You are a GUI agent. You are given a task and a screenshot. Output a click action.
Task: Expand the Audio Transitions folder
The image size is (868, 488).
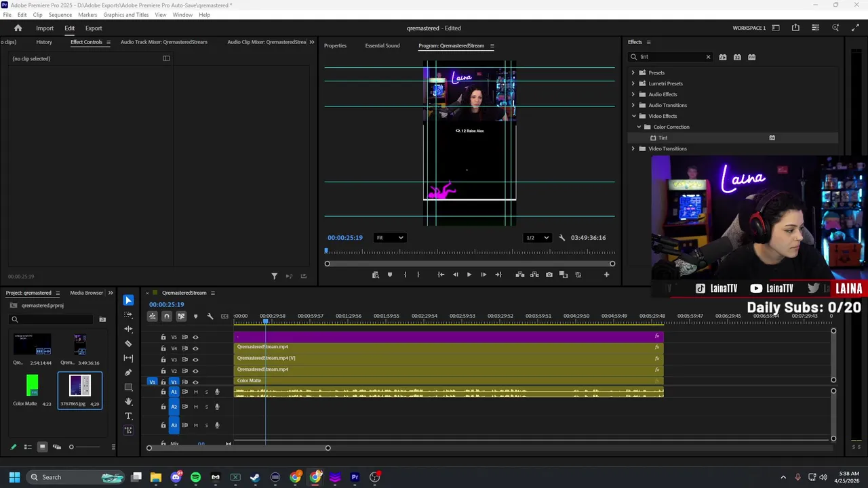point(633,105)
